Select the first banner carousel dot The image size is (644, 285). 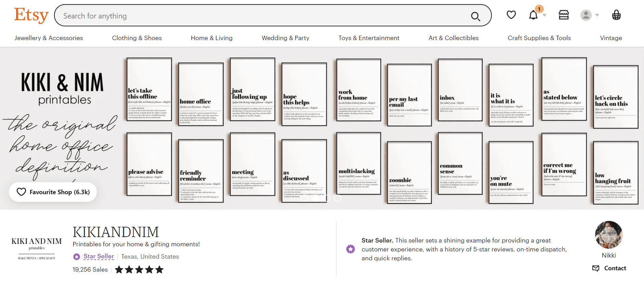point(304,198)
